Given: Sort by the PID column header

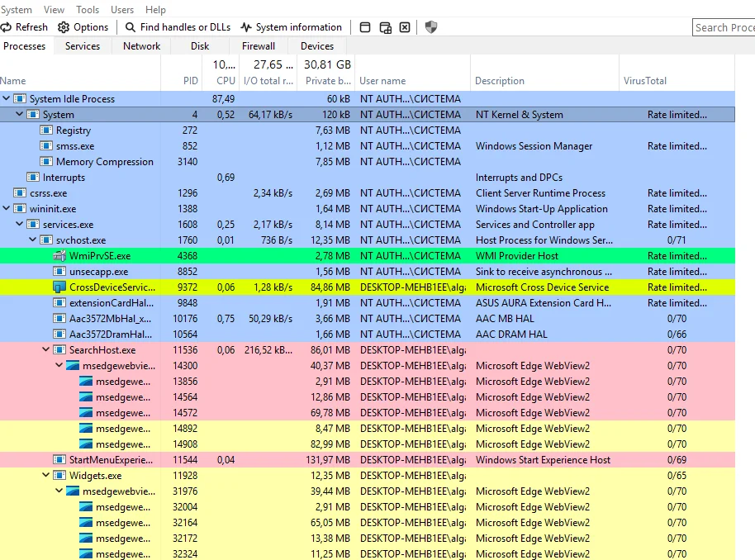Looking at the screenshot, I should pyautogui.click(x=182, y=72).
